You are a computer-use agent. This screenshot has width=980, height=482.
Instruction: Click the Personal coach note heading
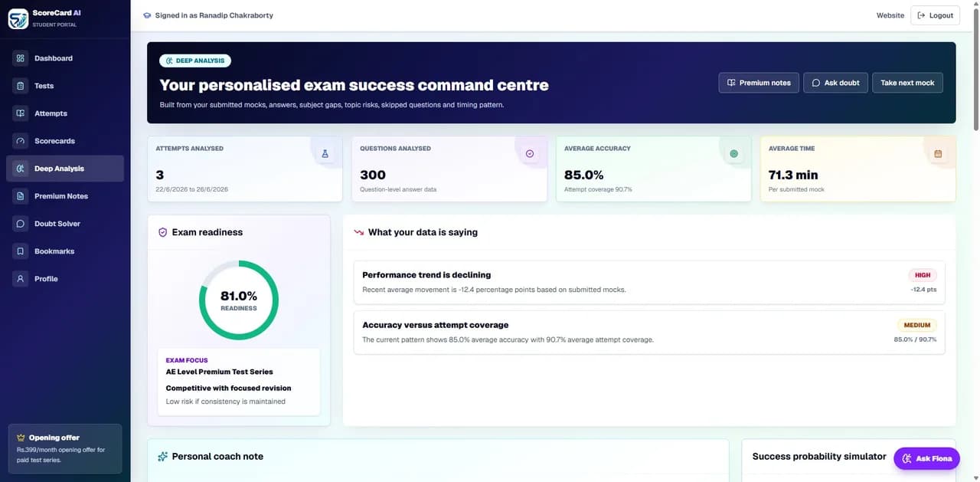tap(217, 457)
